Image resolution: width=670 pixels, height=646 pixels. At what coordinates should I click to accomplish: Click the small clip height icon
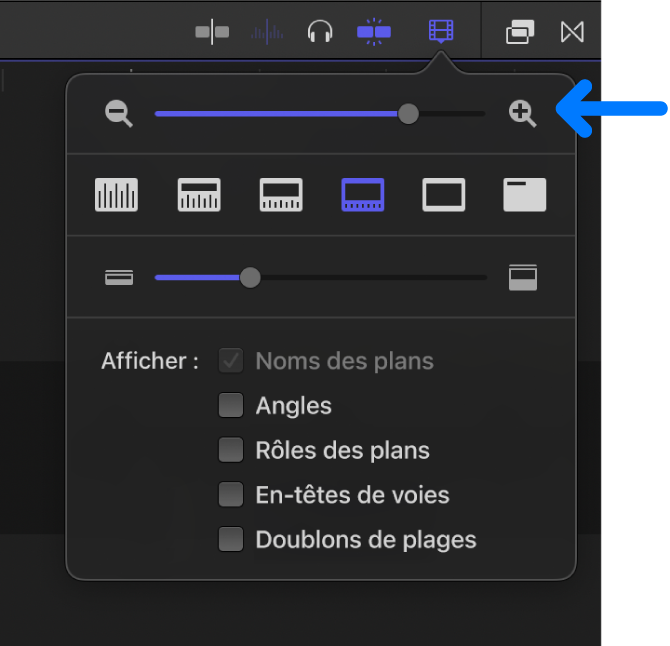coord(119,278)
